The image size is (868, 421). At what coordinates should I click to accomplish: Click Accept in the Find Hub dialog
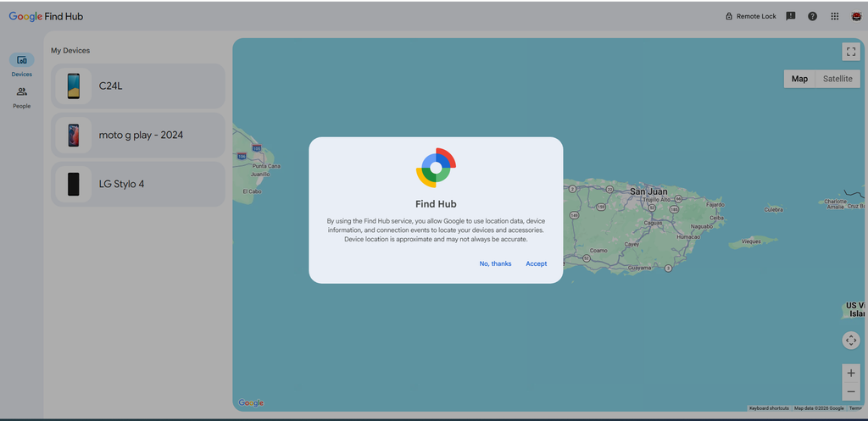tap(536, 264)
